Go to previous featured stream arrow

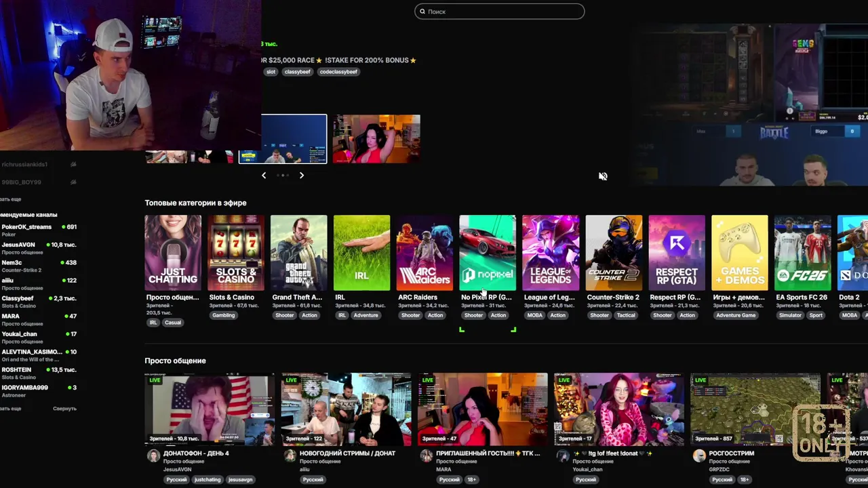[264, 176]
